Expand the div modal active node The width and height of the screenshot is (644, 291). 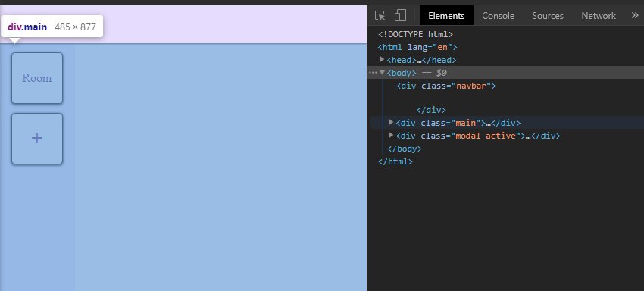click(392, 135)
